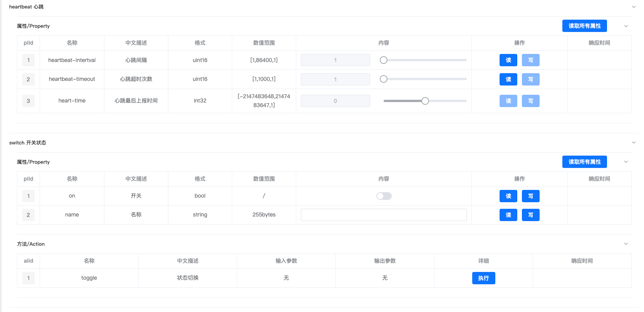Click the heartbeat-timeout slider handle

point(384,79)
